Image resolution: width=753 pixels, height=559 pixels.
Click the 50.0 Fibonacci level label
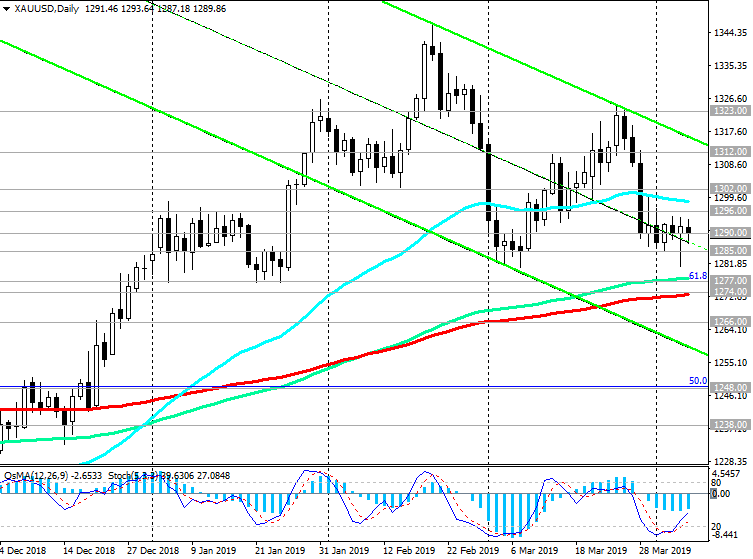tap(698, 381)
